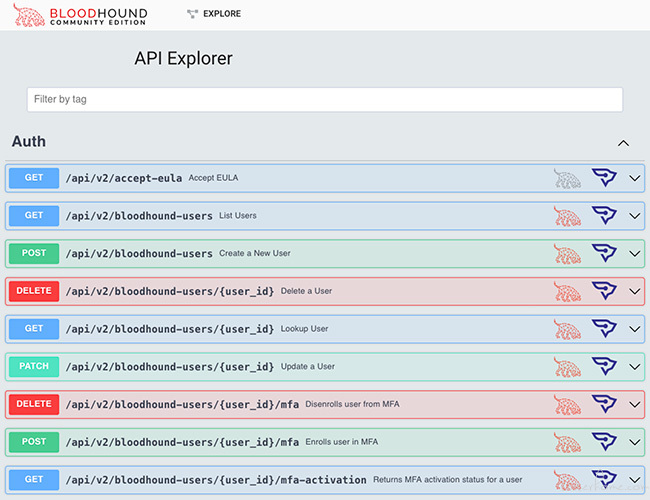650x500 pixels.
Task: Click the hound icon on List Users row
Action: click(567, 216)
